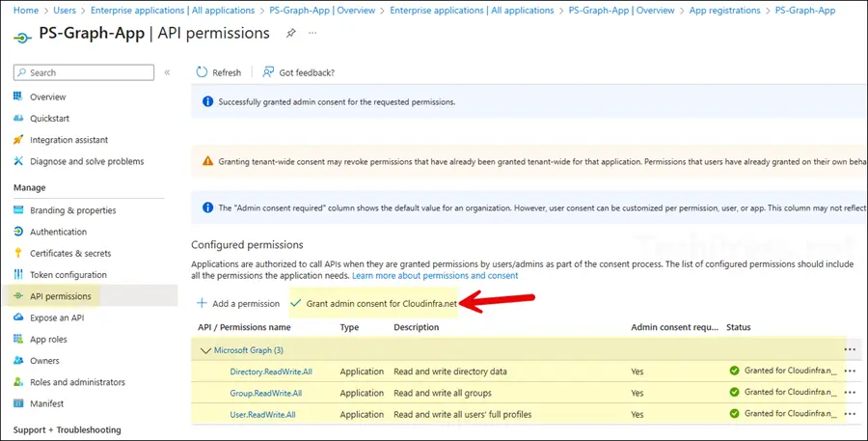Open the more options ellipsis for Directory.ReadWrite.All

(850, 372)
